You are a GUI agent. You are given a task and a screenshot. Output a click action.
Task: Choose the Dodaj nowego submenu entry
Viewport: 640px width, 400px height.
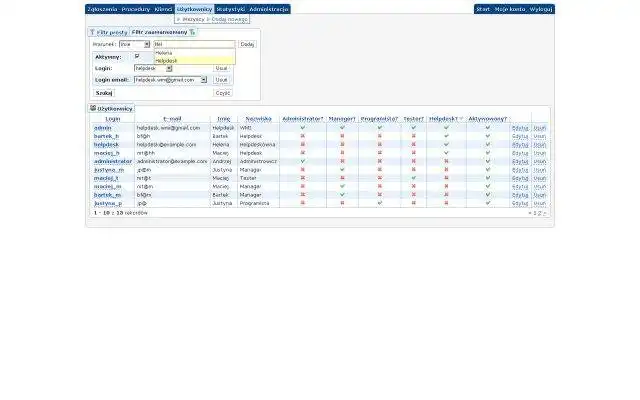(x=229, y=19)
